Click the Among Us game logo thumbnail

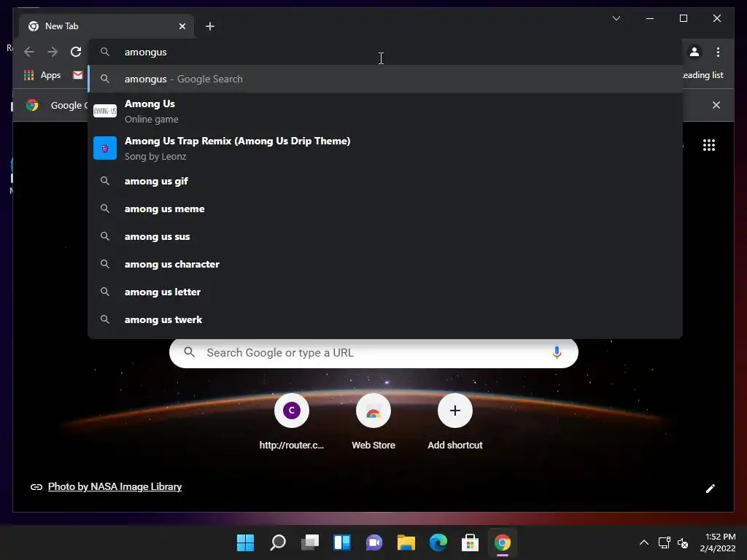tap(105, 111)
